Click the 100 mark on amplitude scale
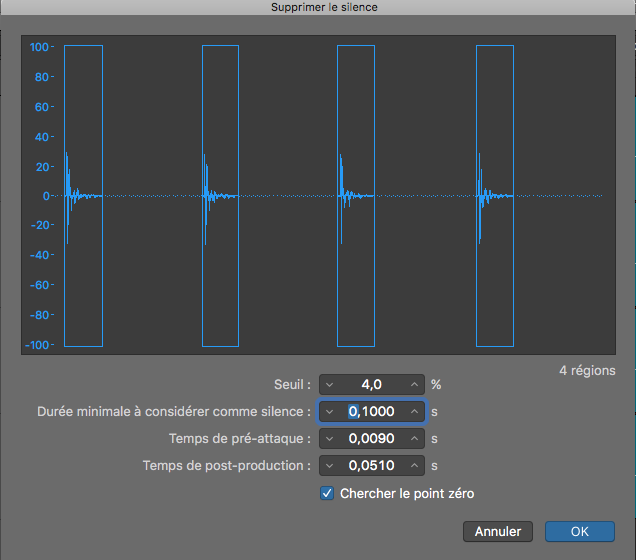This screenshot has width=636, height=560. pyautogui.click(x=39, y=47)
